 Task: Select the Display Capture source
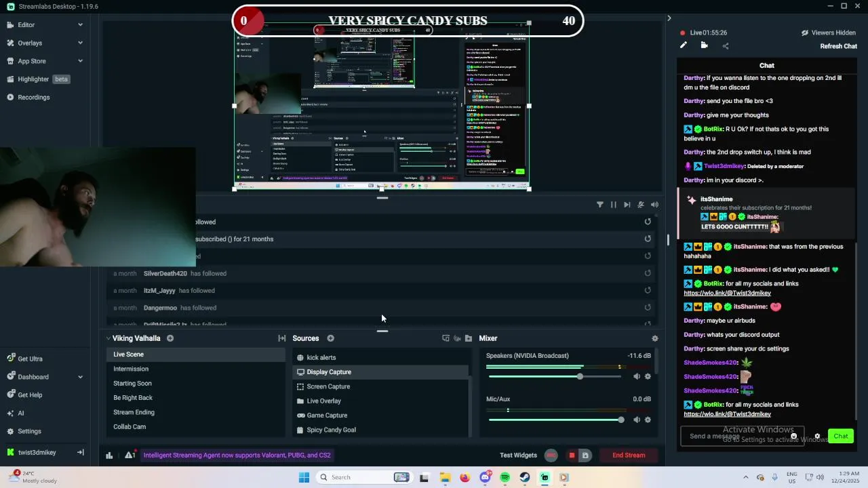click(x=380, y=372)
